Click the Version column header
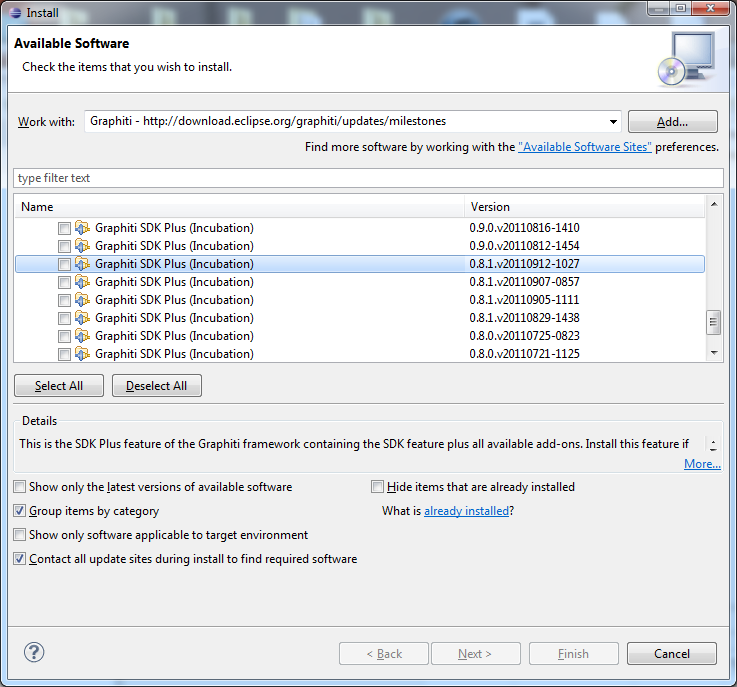Image resolution: width=737 pixels, height=687 pixels. pyautogui.click(x=585, y=207)
